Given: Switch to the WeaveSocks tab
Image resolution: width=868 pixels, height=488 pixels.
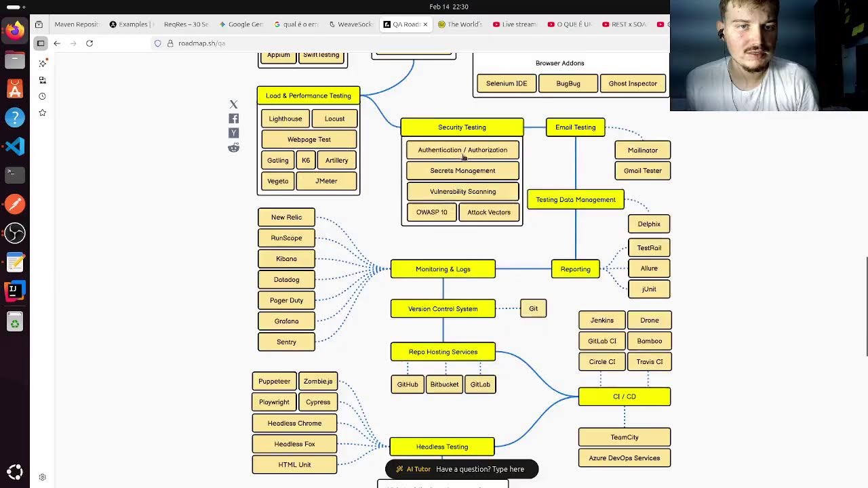Looking at the screenshot, I should (350, 24).
